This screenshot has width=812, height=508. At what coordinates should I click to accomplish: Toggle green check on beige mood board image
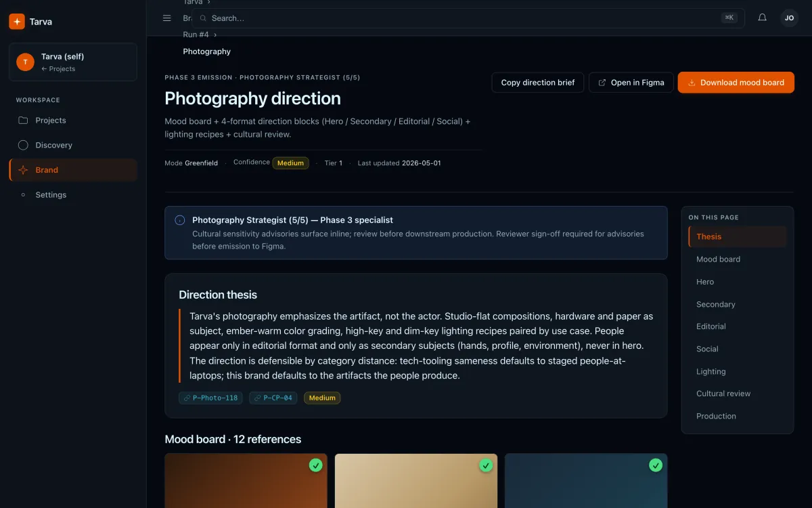486,465
